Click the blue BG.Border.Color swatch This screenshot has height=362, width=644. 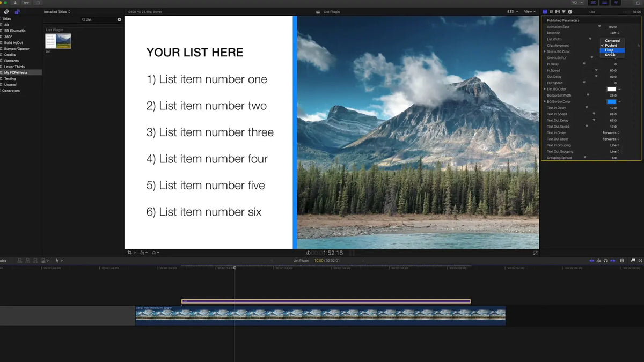pyautogui.click(x=611, y=102)
